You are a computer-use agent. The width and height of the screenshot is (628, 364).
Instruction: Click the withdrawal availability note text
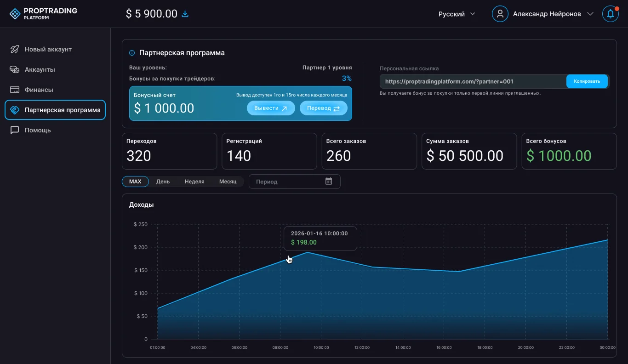click(291, 95)
